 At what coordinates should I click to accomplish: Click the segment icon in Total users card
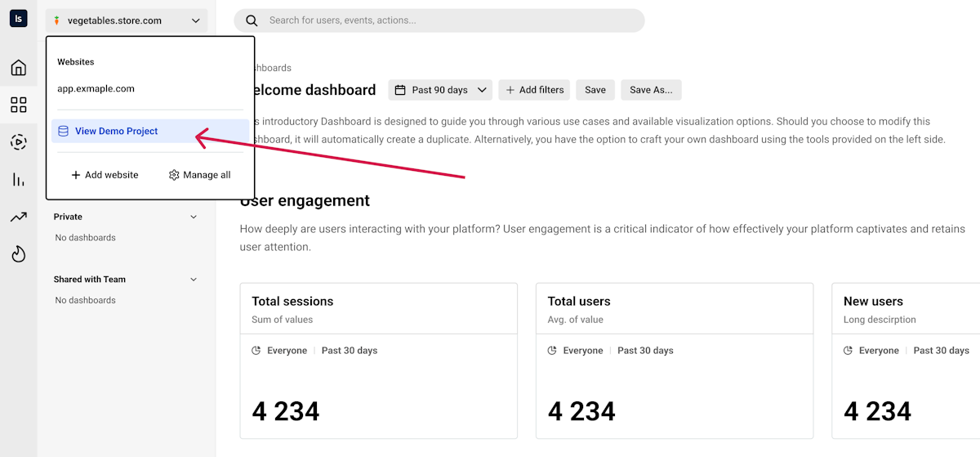click(x=553, y=351)
